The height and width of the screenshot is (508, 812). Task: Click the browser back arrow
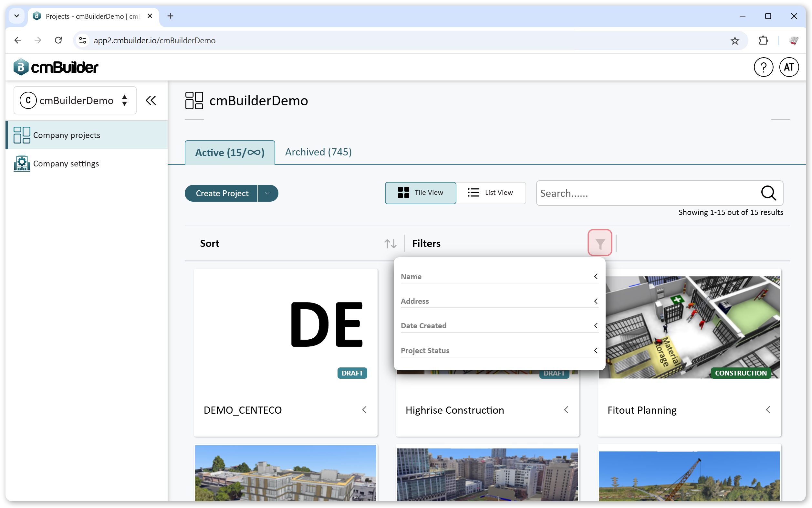coord(18,40)
